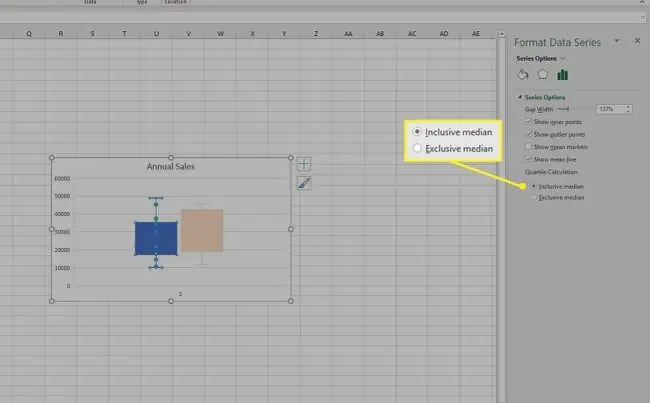650x403 pixels.
Task: Open the Effects pentagon tab
Action: pyautogui.click(x=542, y=75)
